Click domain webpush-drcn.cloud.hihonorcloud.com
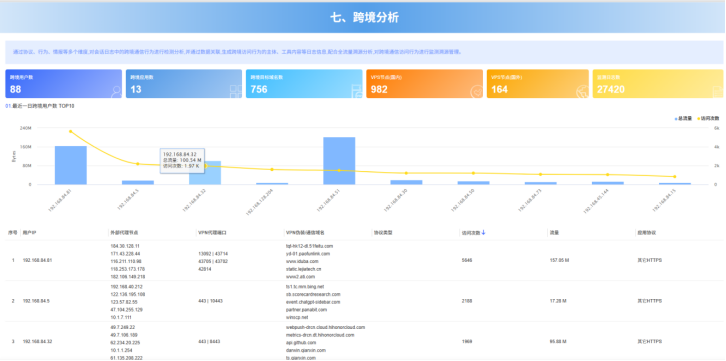The height and width of the screenshot is (361, 726). tap(325, 327)
